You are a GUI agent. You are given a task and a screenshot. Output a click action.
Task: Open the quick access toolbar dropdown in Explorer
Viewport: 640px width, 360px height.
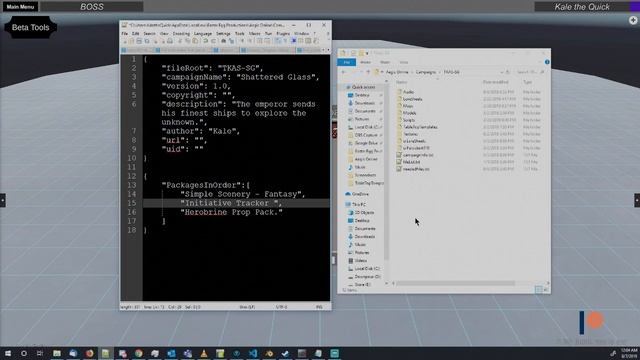(367, 53)
